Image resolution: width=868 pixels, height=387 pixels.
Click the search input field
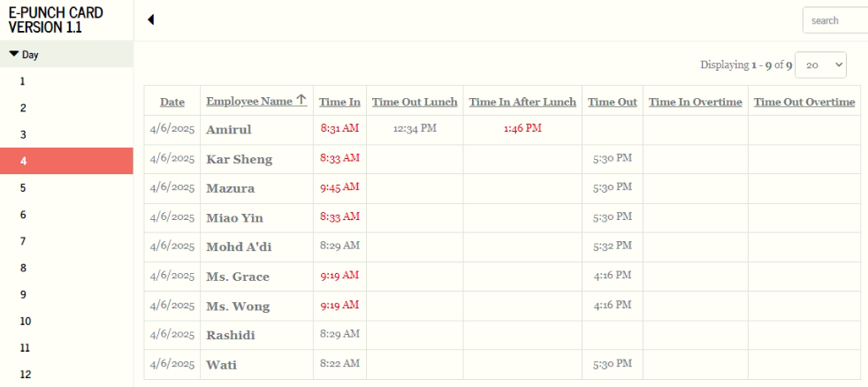coord(834,20)
